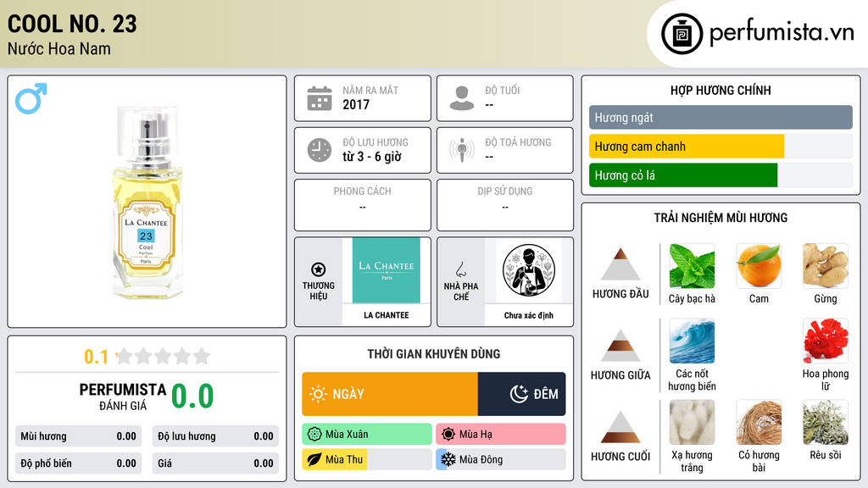
Task: Select the Mùa Xuân season tag
Action: 366,434
